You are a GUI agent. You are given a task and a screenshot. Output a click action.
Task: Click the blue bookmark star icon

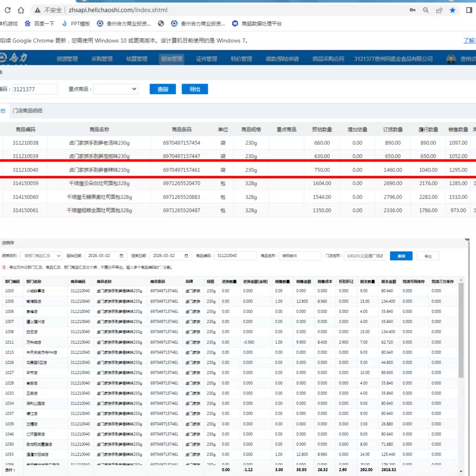[x=453, y=10]
